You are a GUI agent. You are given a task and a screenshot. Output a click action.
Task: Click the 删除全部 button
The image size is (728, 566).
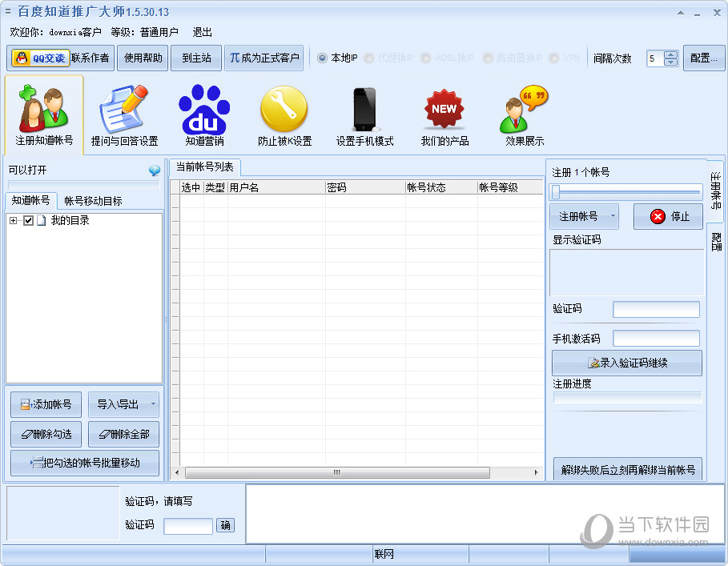click(x=123, y=434)
